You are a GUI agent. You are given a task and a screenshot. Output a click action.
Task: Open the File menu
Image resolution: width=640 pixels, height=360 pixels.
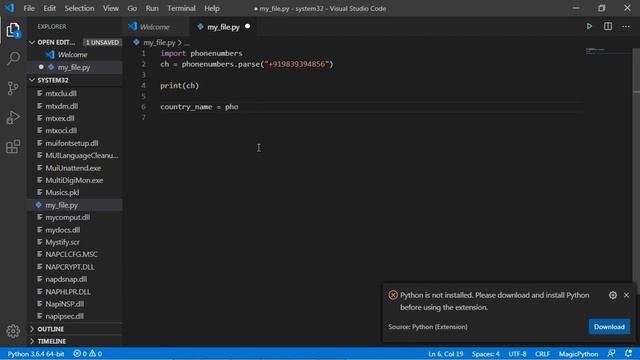pyautogui.click(x=29, y=8)
